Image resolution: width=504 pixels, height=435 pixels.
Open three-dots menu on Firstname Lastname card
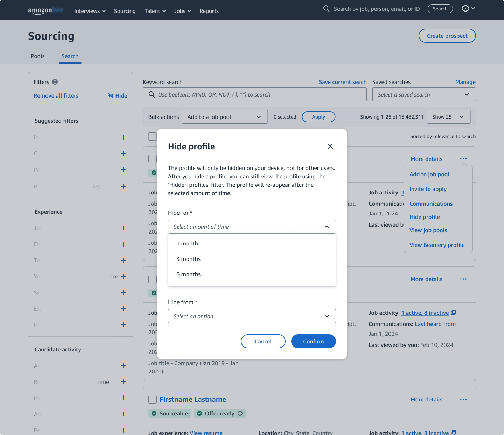pos(463,399)
